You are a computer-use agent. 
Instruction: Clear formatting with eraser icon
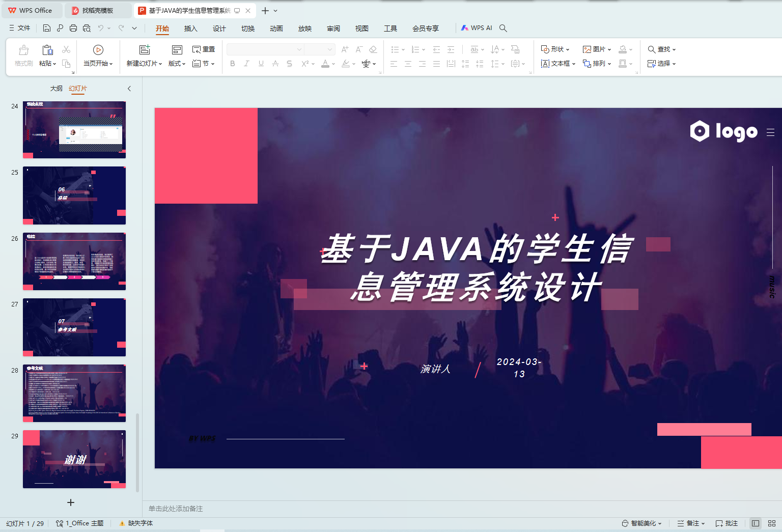(373, 49)
